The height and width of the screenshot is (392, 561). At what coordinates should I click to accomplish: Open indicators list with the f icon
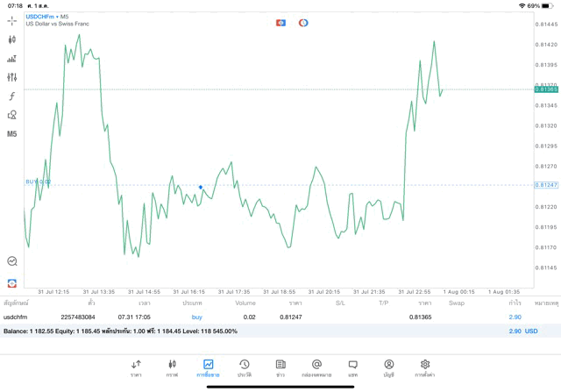click(x=12, y=96)
